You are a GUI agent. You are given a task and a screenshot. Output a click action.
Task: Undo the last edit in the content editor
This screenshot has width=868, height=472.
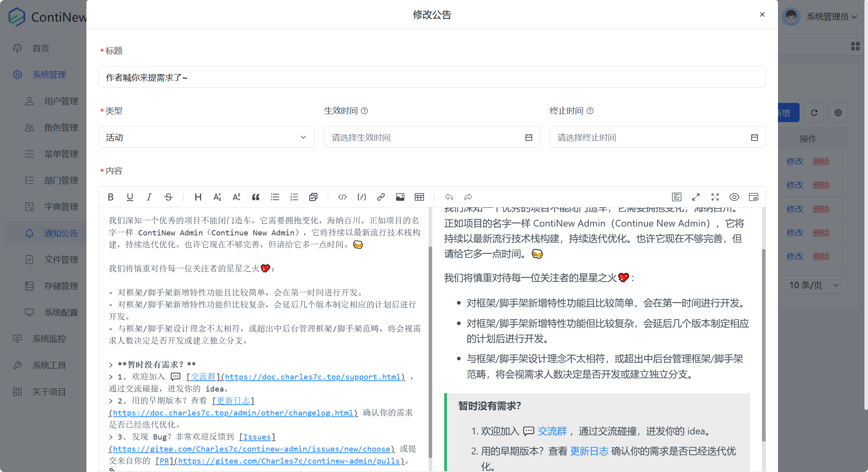[x=449, y=197]
